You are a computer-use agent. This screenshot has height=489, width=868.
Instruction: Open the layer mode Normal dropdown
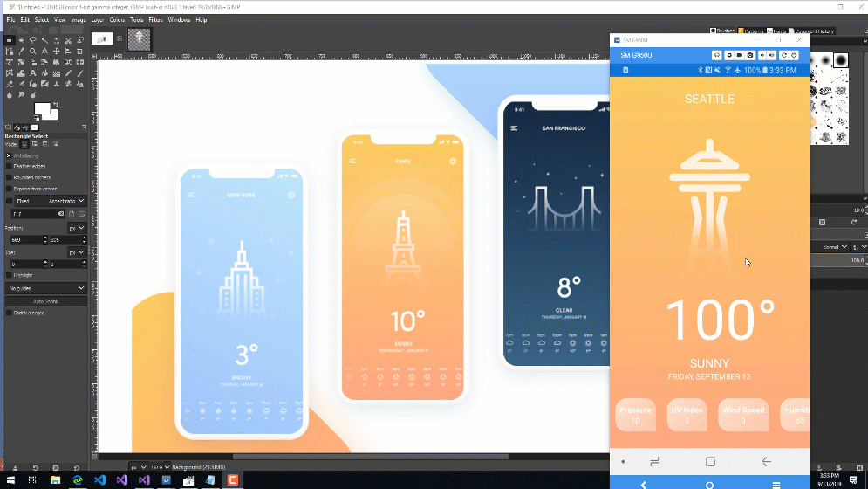834,247
